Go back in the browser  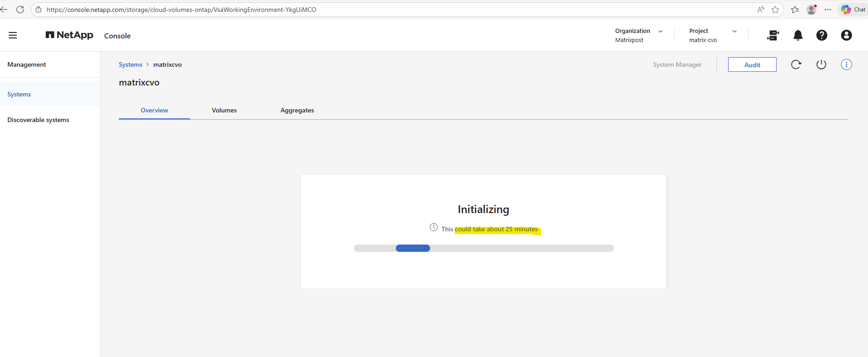[x=4, y=10]
